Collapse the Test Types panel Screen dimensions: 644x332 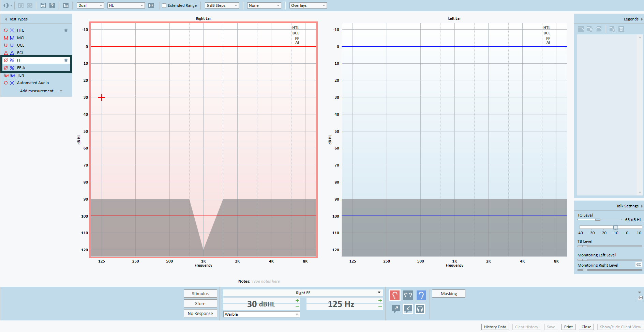(6, 19)
